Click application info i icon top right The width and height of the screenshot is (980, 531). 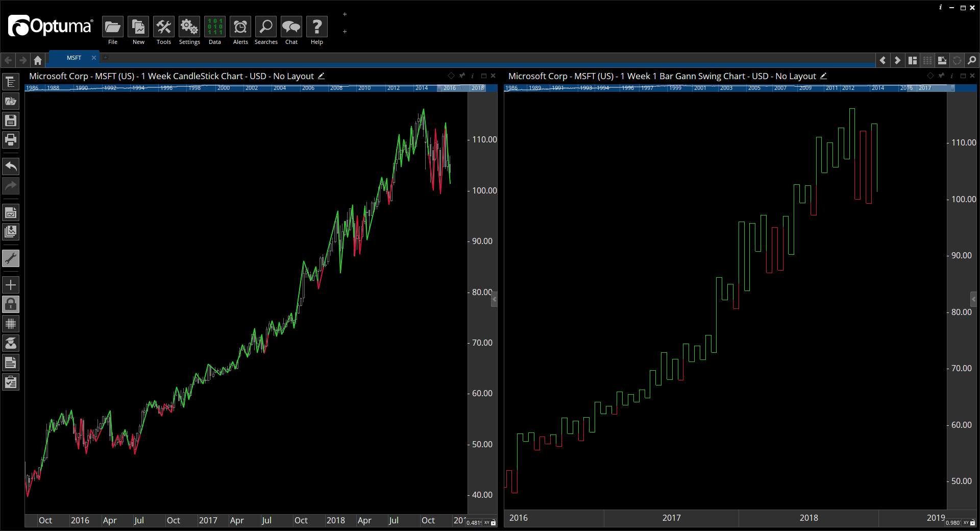[940, 7]
